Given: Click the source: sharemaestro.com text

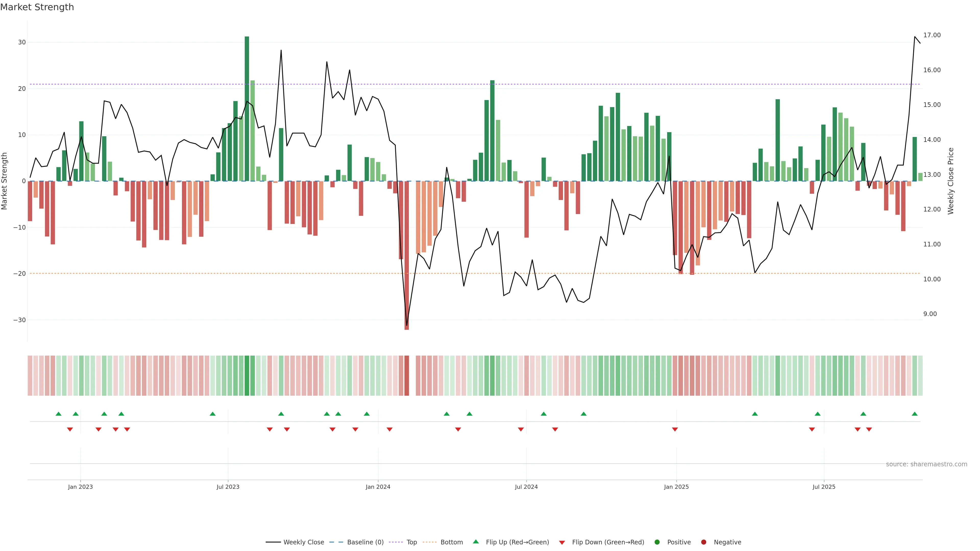Looking at the screenshot, I should pos(926,464).
